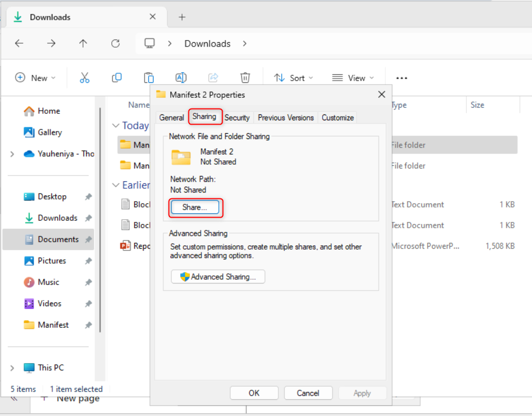
Task: Open the See more ellipsis menu
Action: [x=401, y=78]
